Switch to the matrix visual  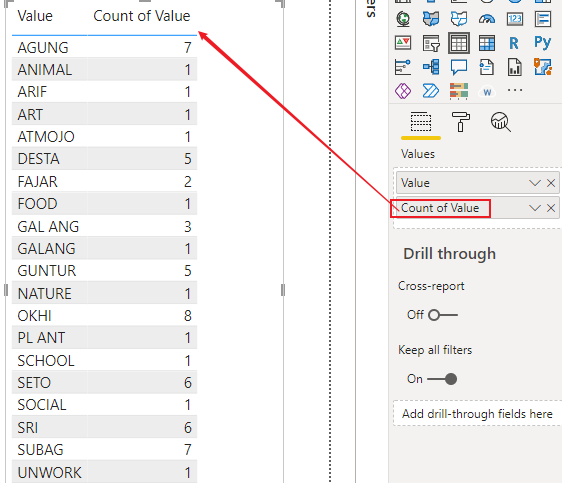(487, 43)
